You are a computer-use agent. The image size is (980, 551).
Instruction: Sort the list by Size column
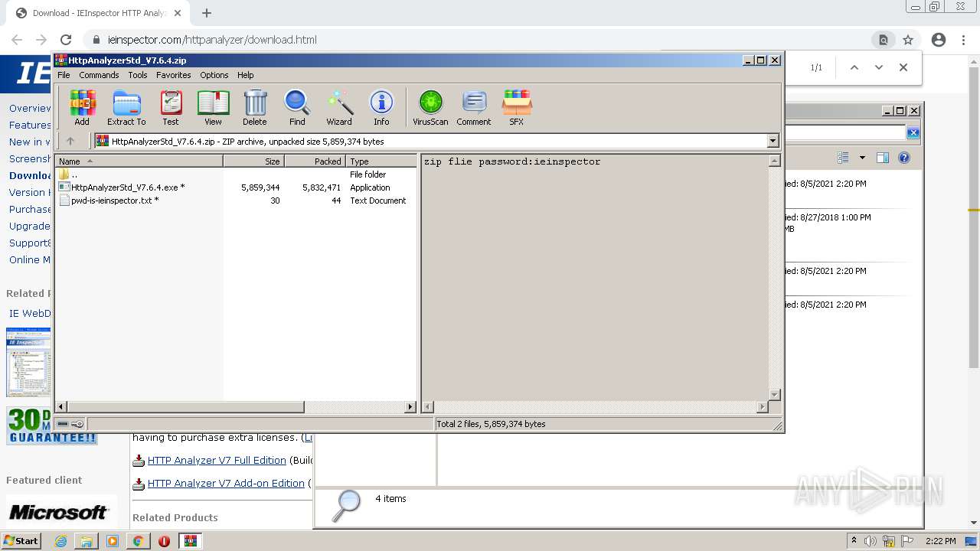tap(254, 161)
